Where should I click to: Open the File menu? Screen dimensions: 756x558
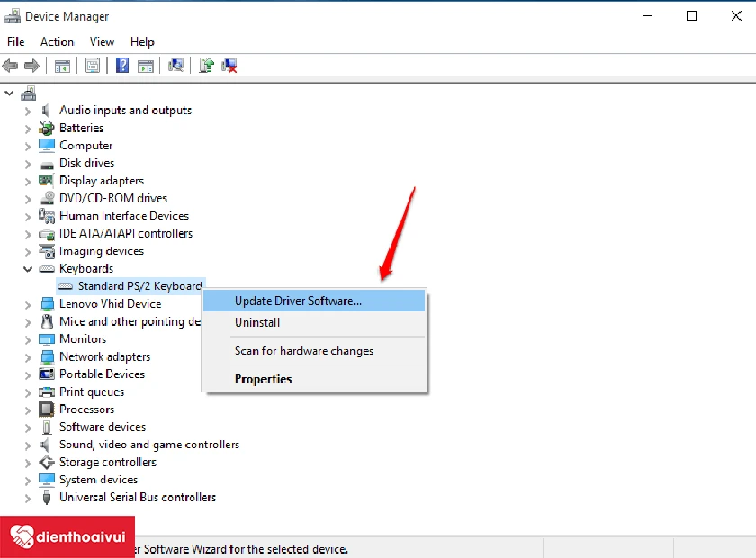[15, 42]
